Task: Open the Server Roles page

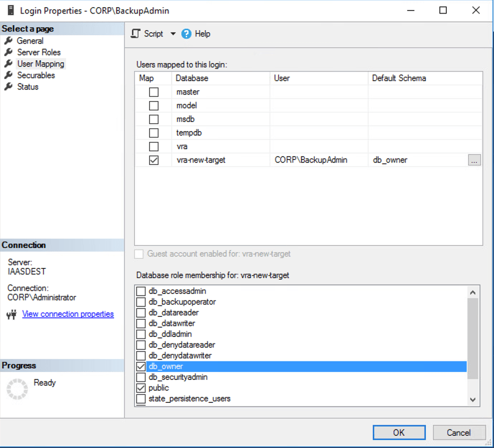Action: click(39, 52)
